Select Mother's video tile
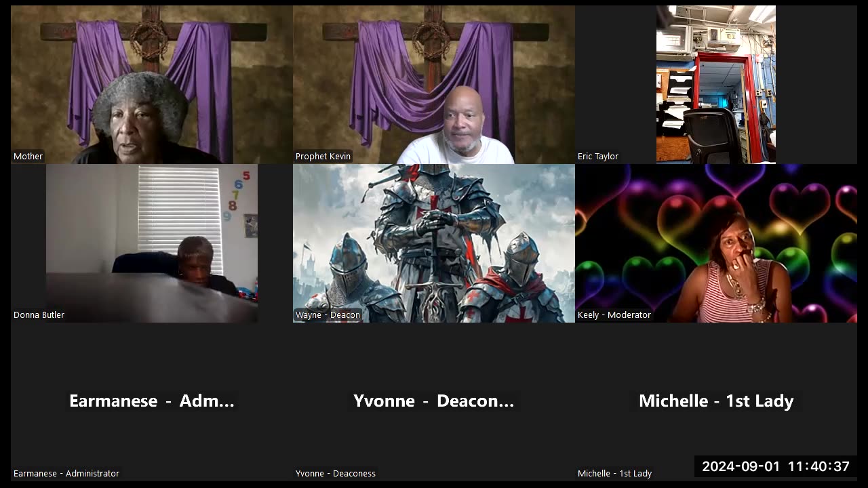 point(151,85)
